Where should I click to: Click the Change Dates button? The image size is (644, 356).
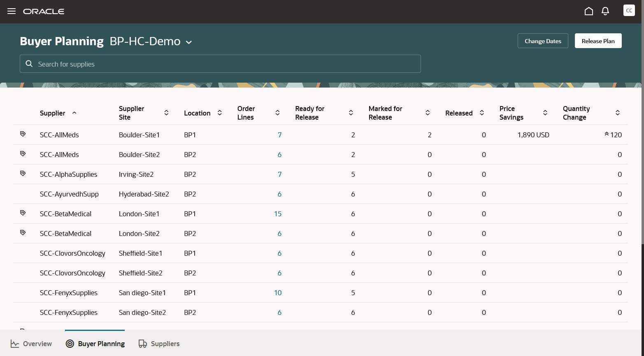coord(543,41)
